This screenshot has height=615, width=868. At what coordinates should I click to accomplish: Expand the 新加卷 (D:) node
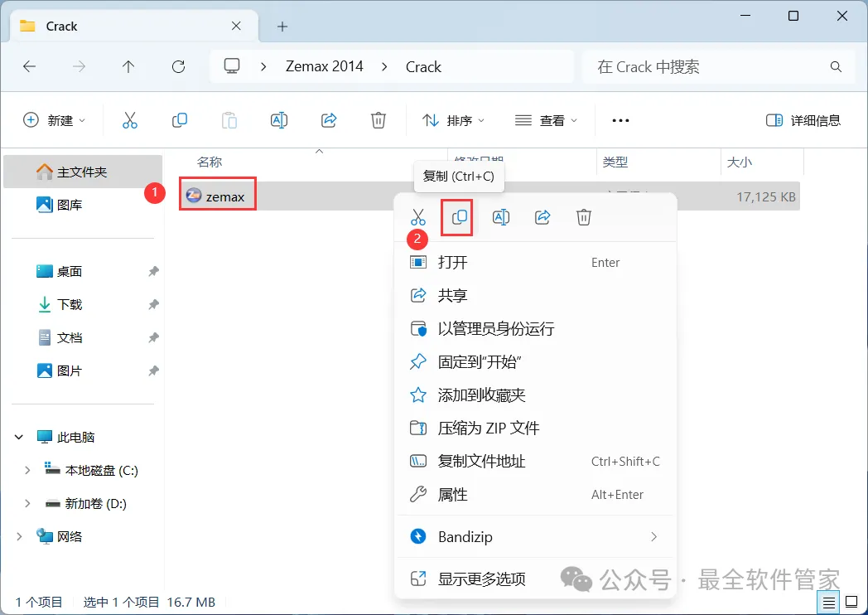click(x=27, y=504)
